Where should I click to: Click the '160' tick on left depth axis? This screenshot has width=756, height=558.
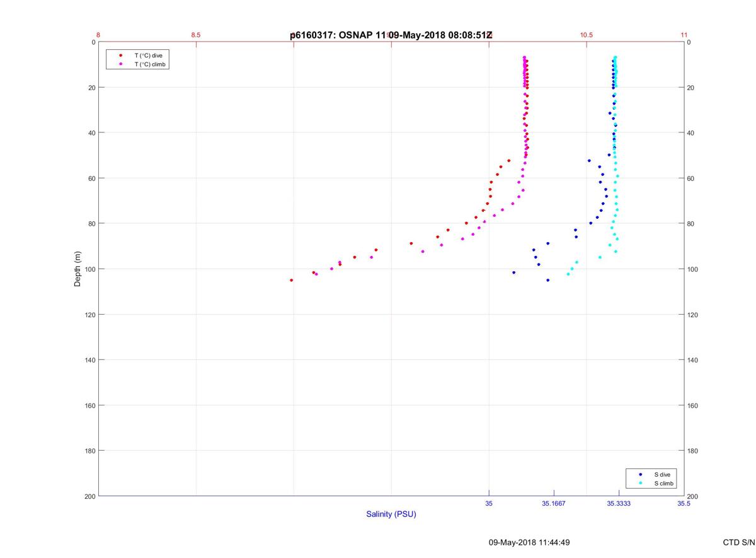89,405
